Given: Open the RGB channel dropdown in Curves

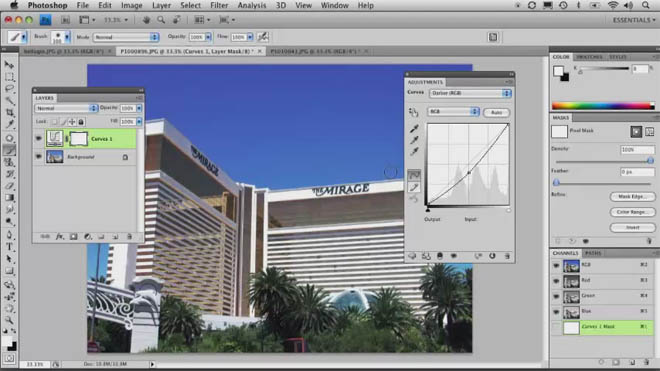Looking at the screenshot, I should (453, 112).
